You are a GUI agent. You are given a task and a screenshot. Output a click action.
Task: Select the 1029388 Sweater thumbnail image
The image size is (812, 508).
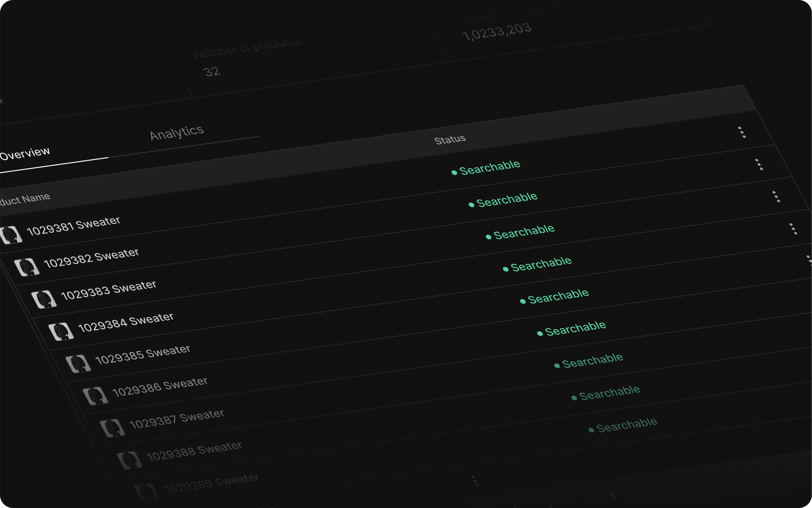129,460
